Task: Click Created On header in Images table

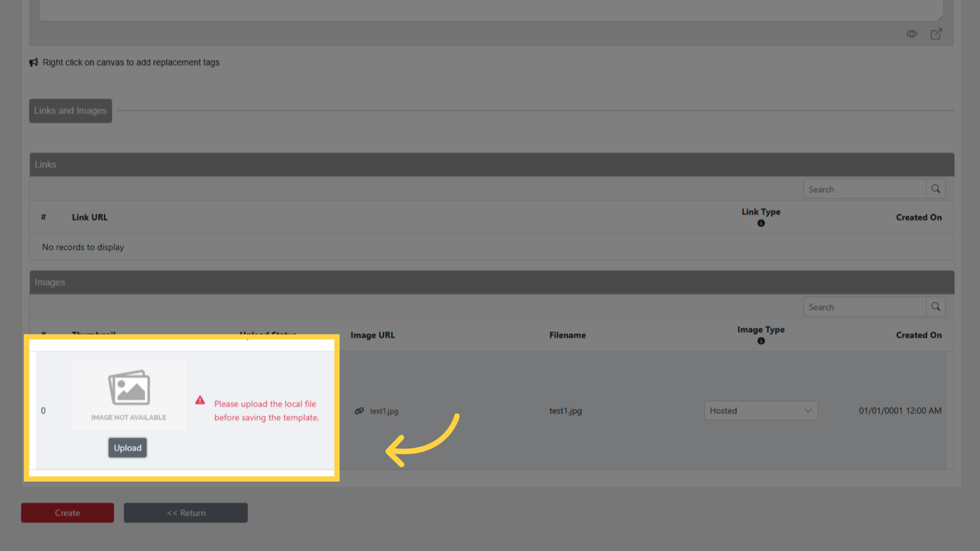Action: click(919, 336)
